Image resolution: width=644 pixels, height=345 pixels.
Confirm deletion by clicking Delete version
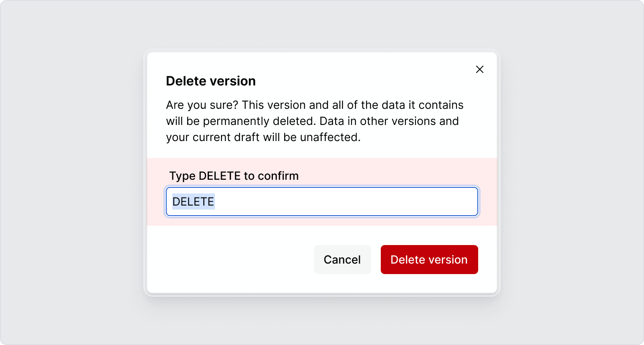click(x=429, y=260)
